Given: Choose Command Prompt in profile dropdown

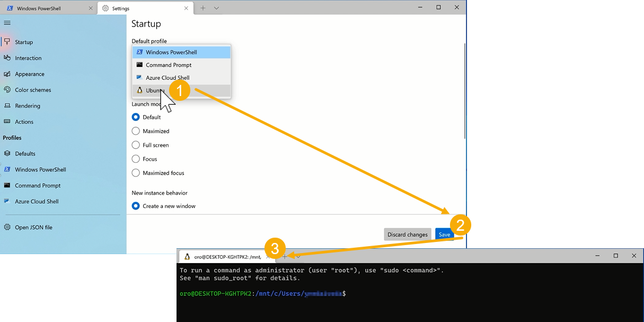Looking at the screenshot, I should pyautogui.click(x=169, y=65).
